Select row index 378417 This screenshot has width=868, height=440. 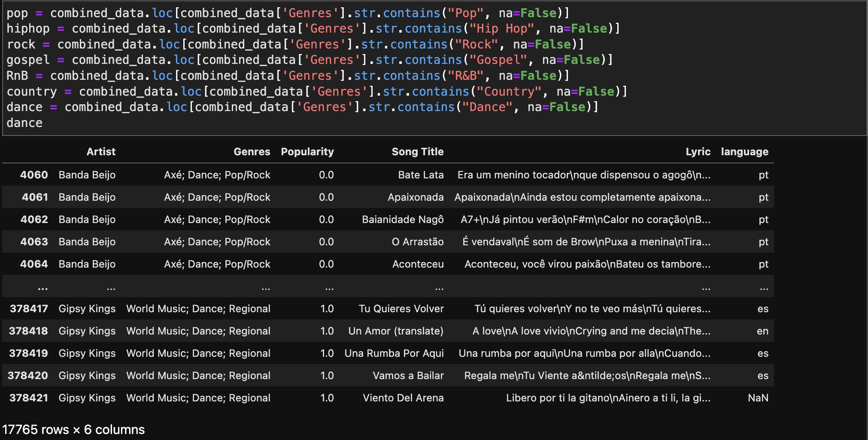29,309
